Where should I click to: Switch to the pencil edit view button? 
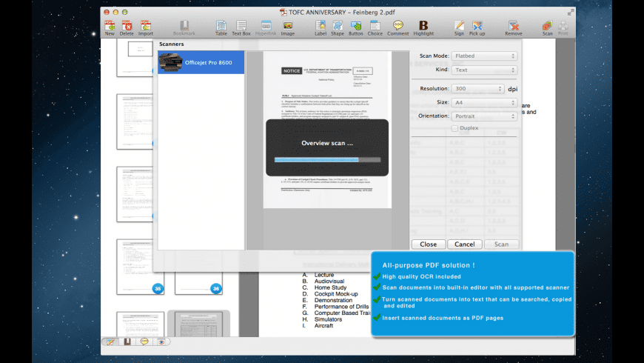click(x=110, y=342)
